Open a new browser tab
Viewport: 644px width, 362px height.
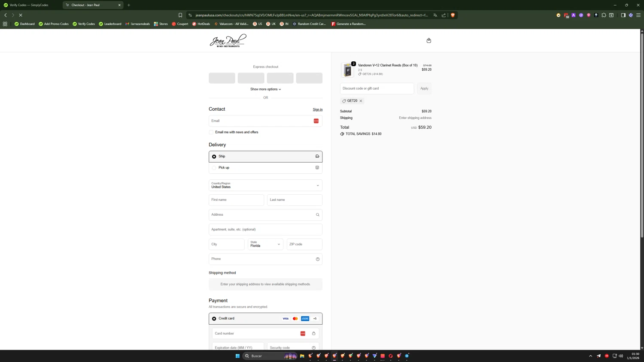129,5
